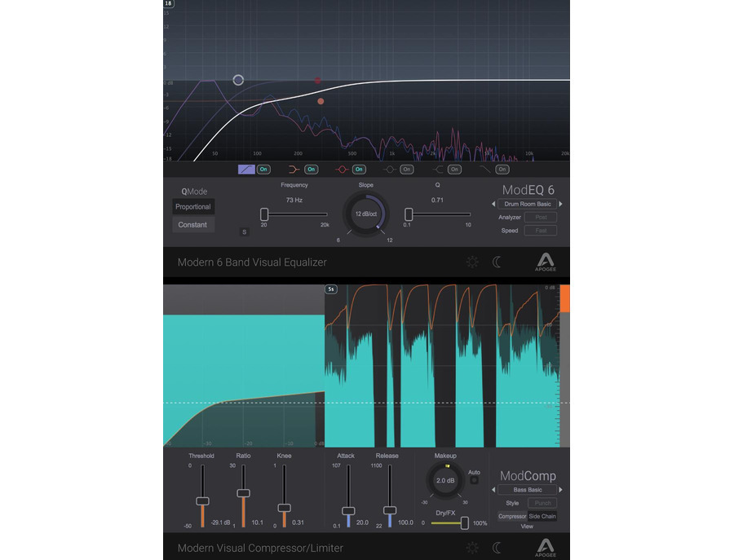Go to next ModComp preset with right arrow
Screen dimensions: 734x560
coord(560,490)
